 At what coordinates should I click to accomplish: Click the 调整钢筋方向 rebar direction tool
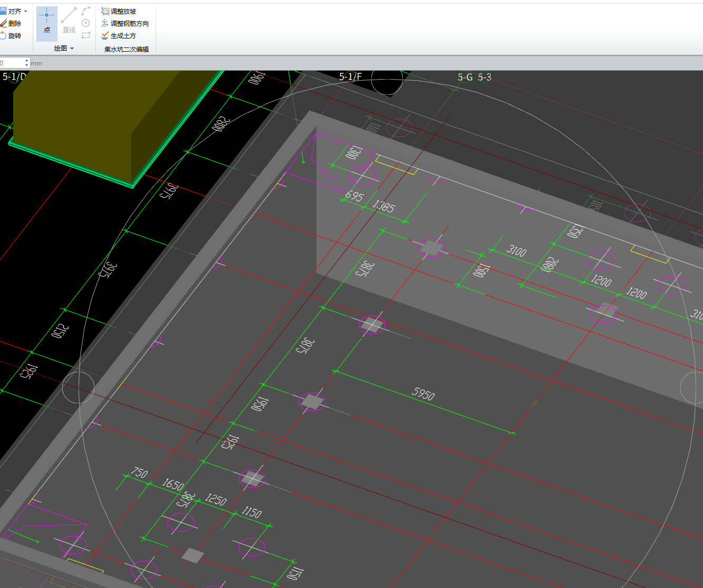[x=125, y=23]
